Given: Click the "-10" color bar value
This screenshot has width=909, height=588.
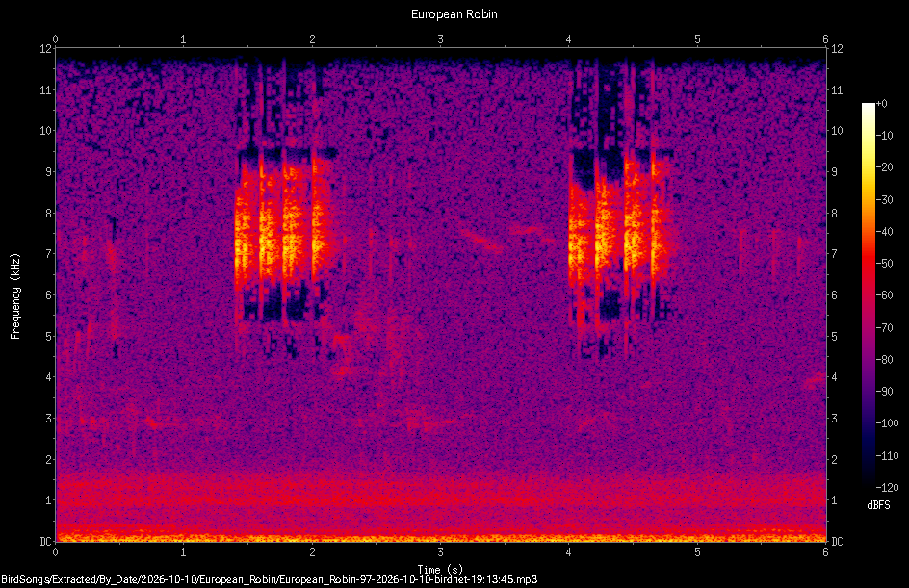Looking at the screenshot, I should 884,136.
